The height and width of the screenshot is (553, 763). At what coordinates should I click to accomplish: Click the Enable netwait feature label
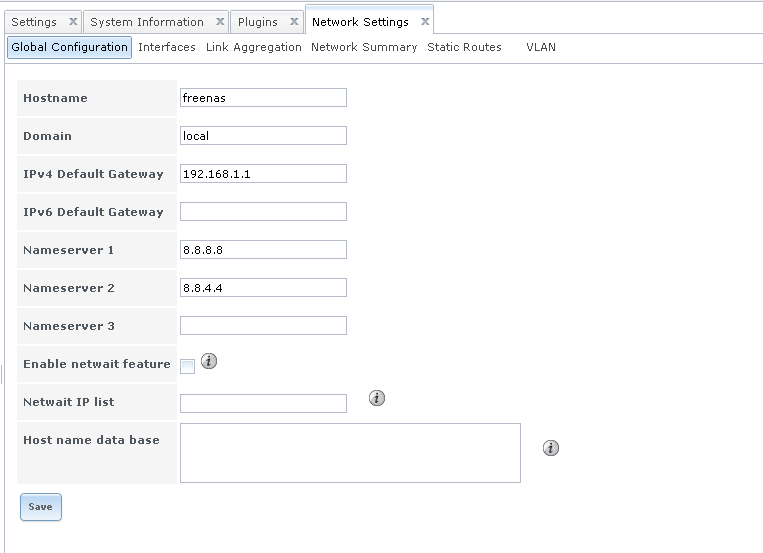(x=97, y=364)
